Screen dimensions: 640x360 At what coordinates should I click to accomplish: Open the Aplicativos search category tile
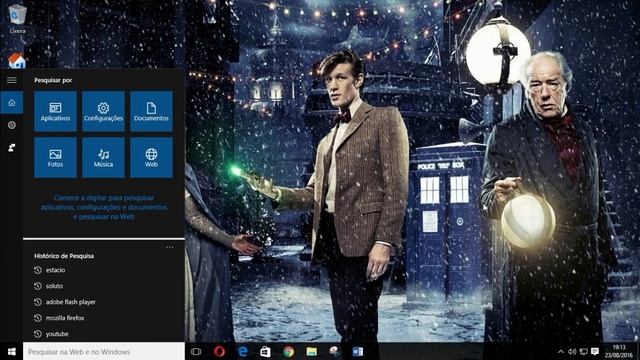(55, 111)
